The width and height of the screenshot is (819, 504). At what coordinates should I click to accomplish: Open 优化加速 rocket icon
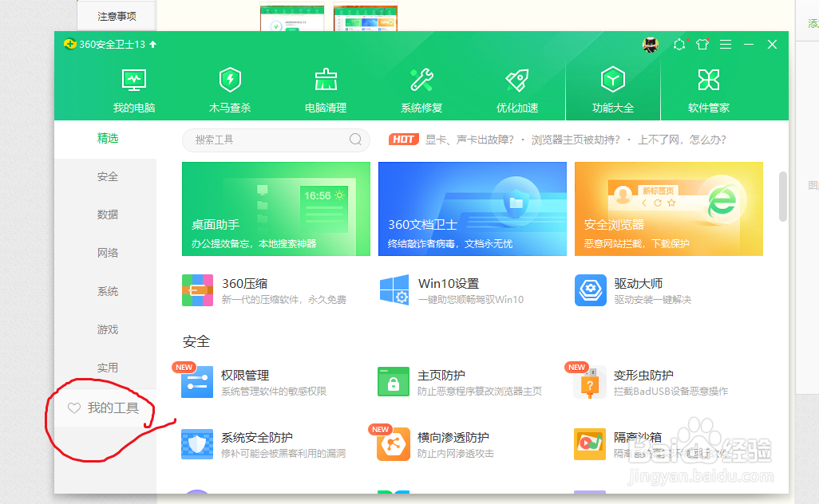point(517,80)
